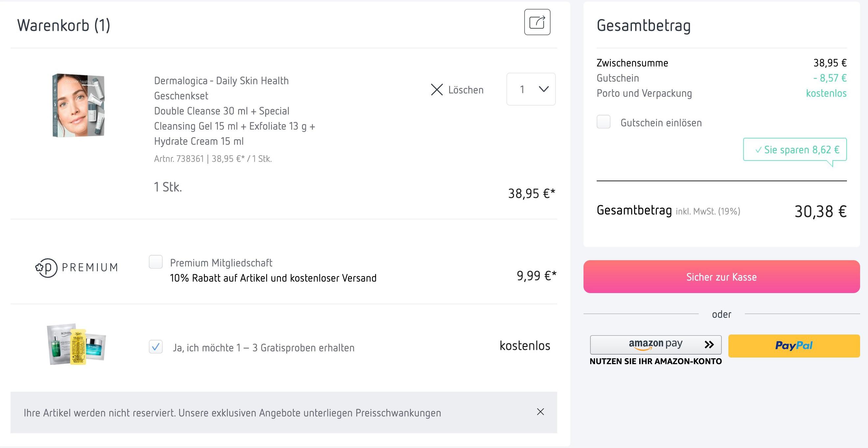Click the Premium logo
The width and height of the screenshot is (868, 448).
[76, 268]
